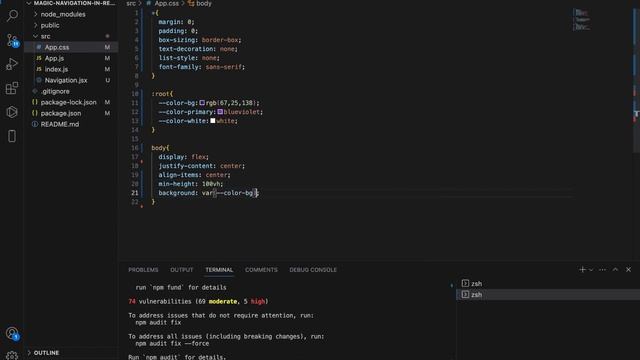The height and width of the screenshot is (360, 640).
Task: Switch to the COMMENTS tab
Action: 261,270
